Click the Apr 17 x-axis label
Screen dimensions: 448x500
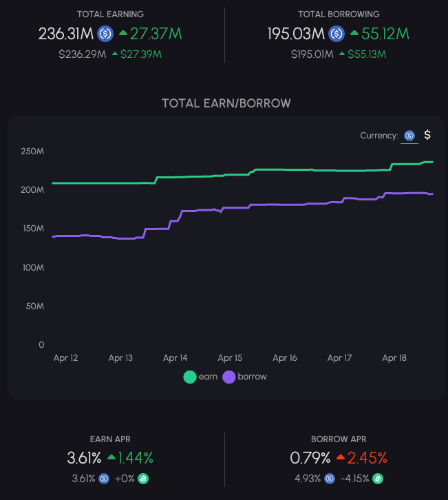[340, 358]
